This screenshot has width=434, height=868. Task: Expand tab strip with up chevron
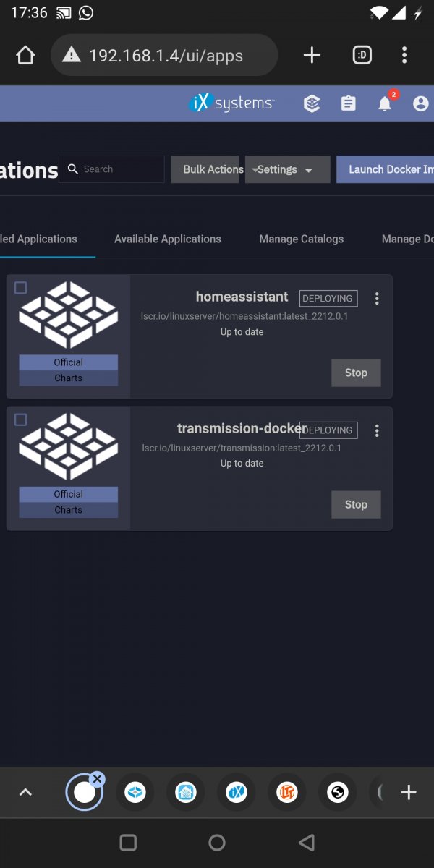coord(25,793)
